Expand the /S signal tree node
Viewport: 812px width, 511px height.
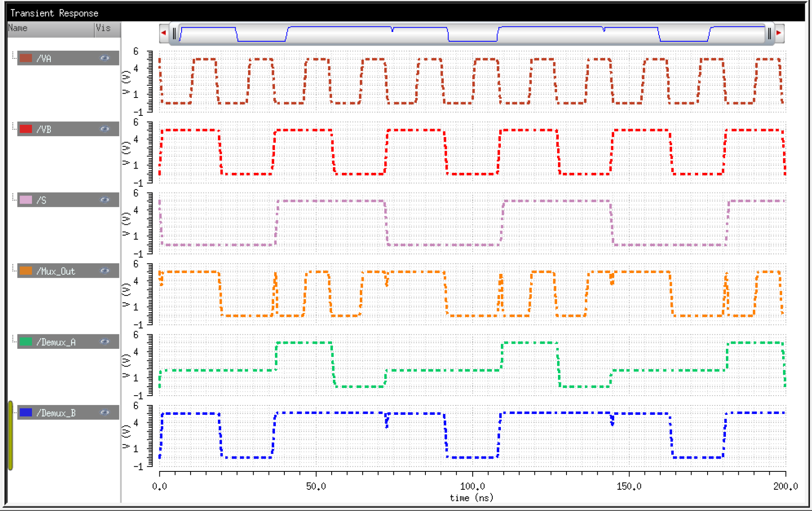14,197
